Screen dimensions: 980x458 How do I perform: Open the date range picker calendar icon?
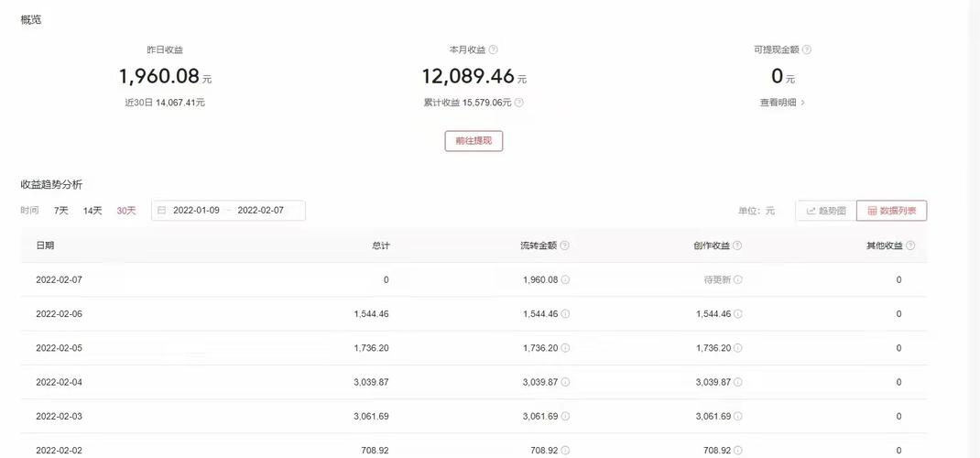pyautogui.click(x=162, y=211)
